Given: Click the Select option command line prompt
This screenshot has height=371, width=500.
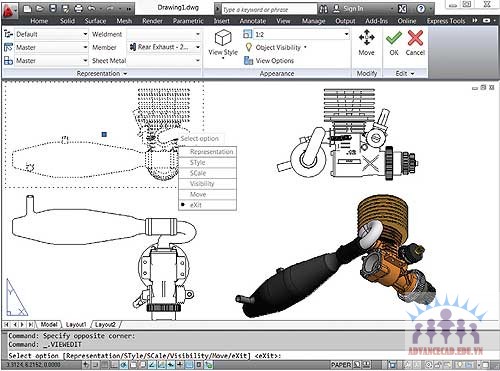Looking at the screenshot, I should (x=144, y=356).
